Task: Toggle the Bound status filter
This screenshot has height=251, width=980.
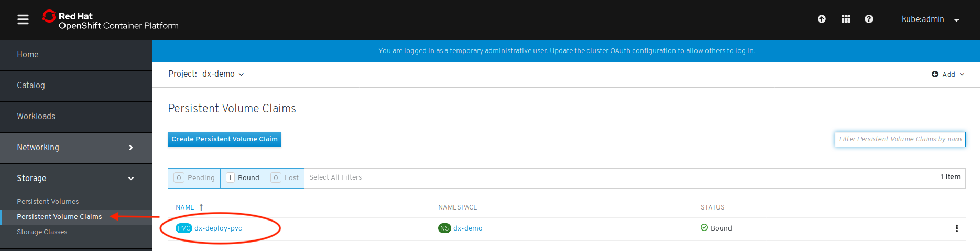Action: pyautogui.click(x=243, y=178)
